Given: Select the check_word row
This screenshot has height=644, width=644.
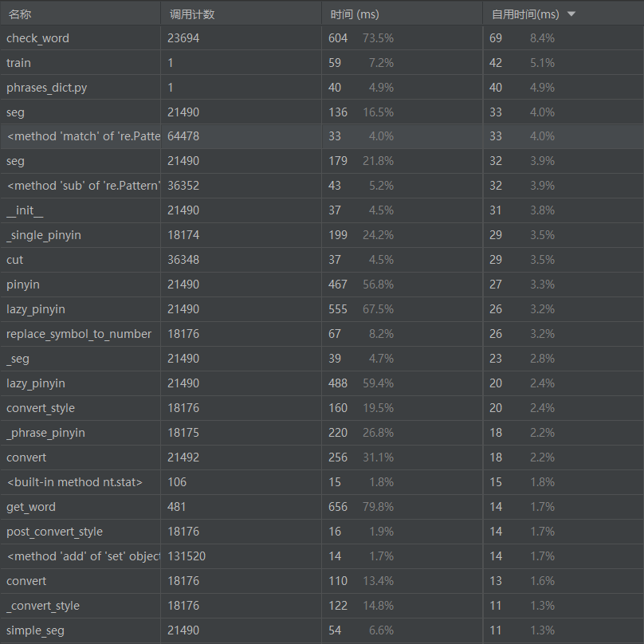Looking at the screenshot, I should click(37, 38).
